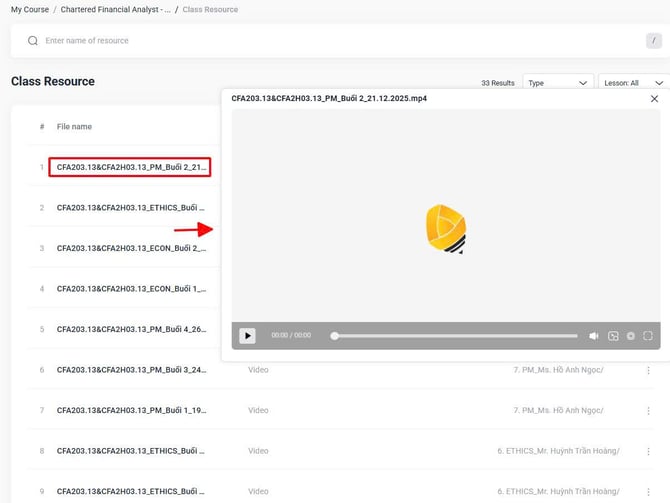
Task: Open video player settings gear
Action: click(631, 336)
